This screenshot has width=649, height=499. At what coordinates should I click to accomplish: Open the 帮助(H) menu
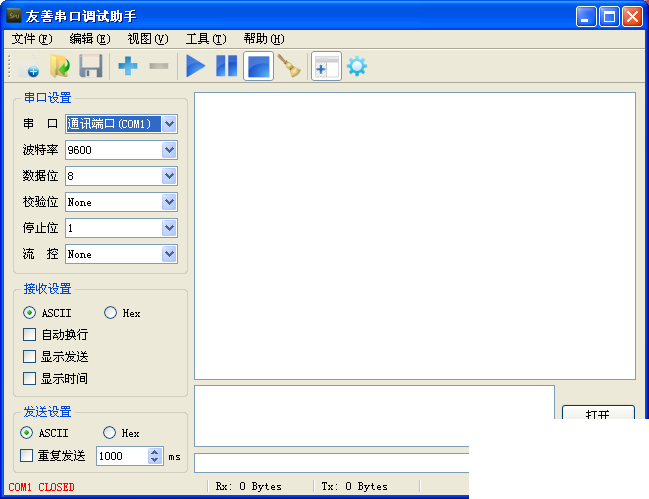coord(264,39)
